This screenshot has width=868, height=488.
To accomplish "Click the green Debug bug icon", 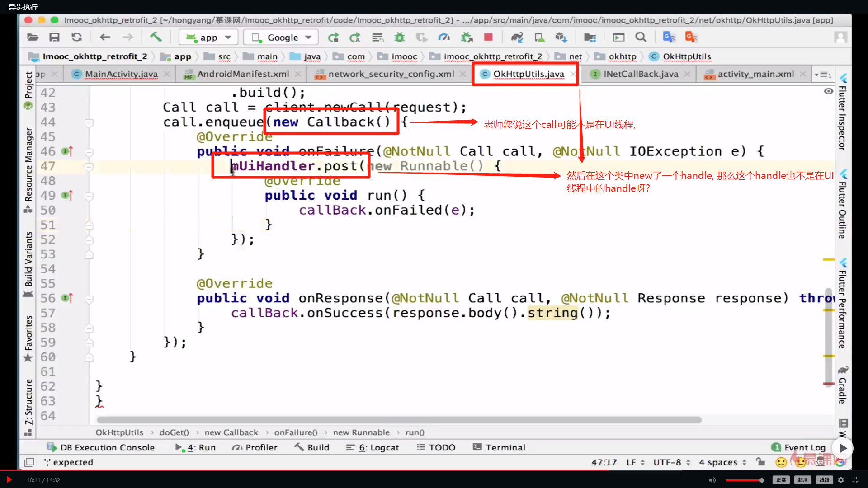I will [400, 38].
